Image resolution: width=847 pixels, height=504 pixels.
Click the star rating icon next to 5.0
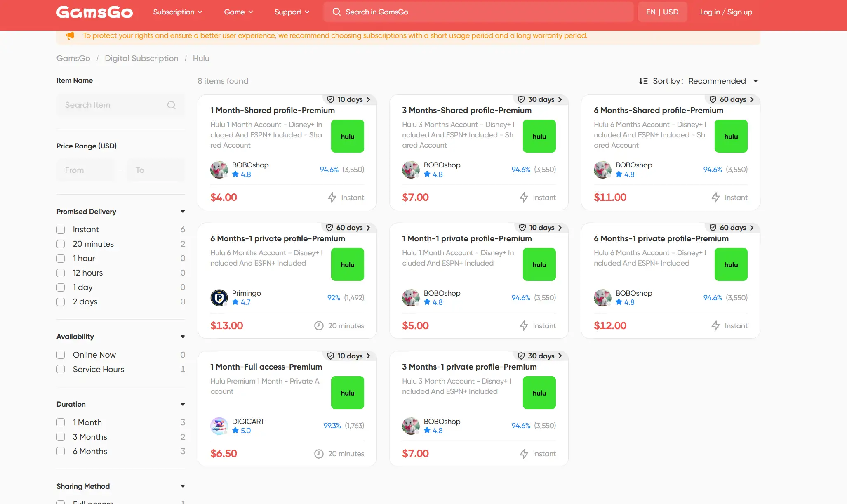coord(235,430)
